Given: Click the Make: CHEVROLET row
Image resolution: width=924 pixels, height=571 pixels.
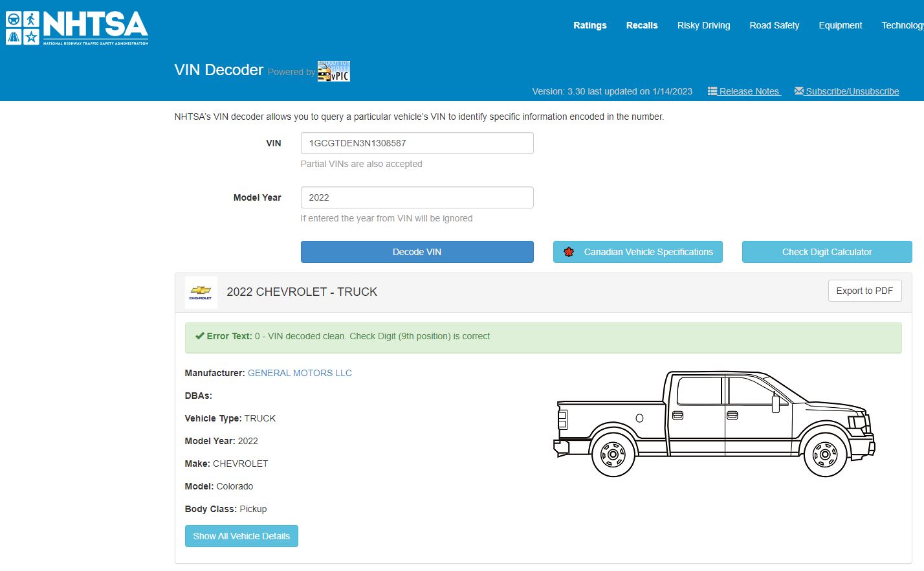Looking at the screenshot, I should [226, 464].
